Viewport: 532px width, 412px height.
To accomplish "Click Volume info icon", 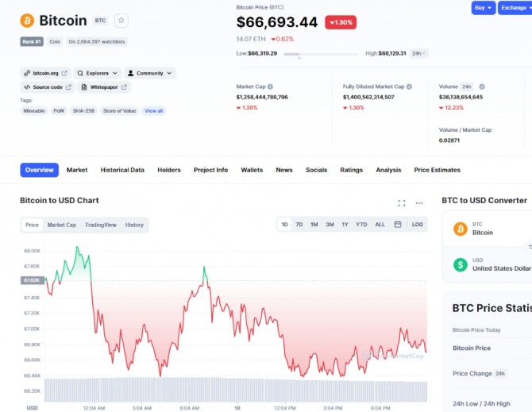I will pos(482,87).
